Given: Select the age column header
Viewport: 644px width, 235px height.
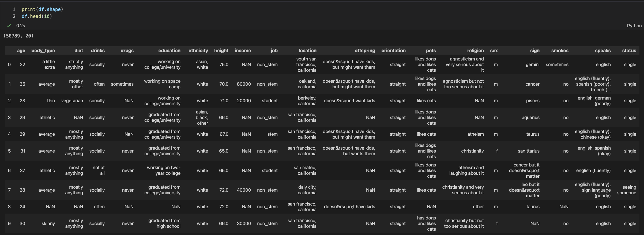Looking at the screenshot, I should pyautogui.click(x=21, y=51).
